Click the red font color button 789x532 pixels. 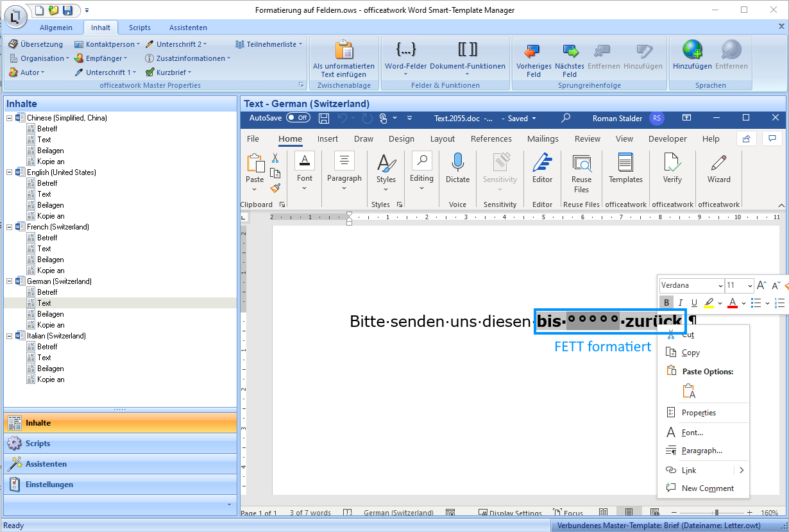tap(733, 303)
